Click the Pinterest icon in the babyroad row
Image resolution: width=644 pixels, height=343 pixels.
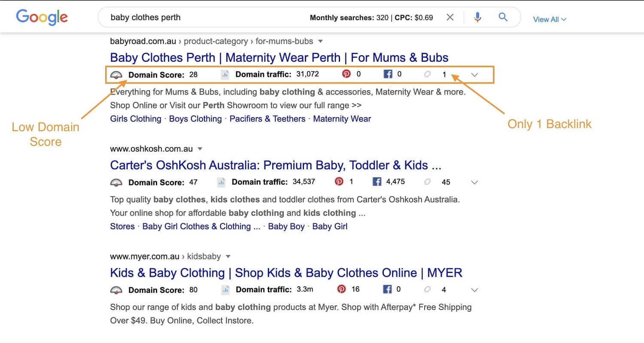[x=346, y=74]
